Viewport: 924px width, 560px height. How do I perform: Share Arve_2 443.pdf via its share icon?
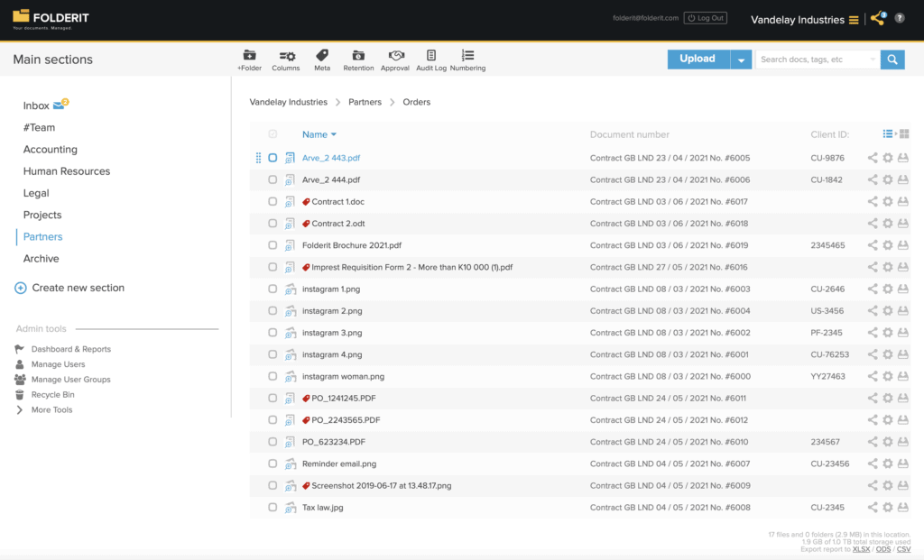point(873,158)
